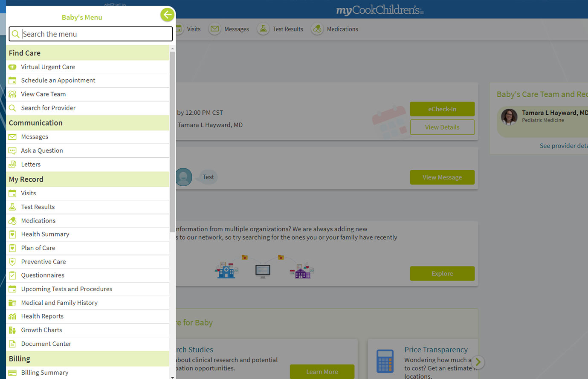Screen dimensions: 588x379
Task: Click the View Care Team icon
Action: click(x=12, y=94)
